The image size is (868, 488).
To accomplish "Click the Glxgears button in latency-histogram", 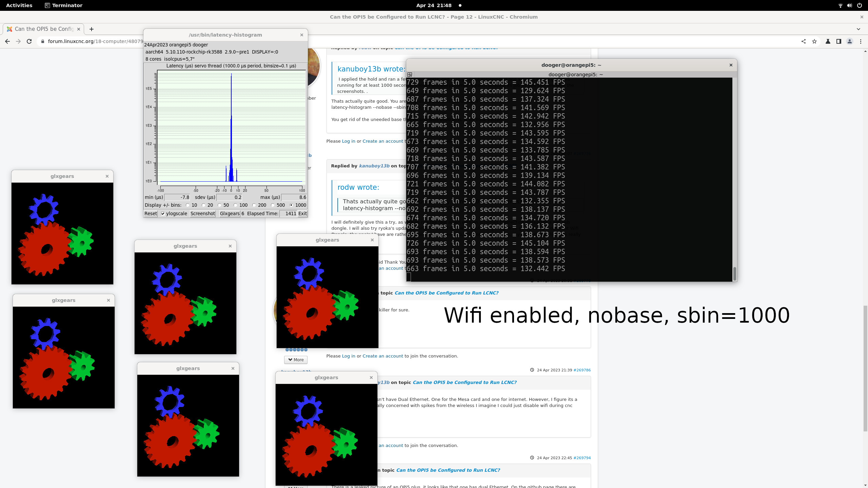I will tap(230, 213).
